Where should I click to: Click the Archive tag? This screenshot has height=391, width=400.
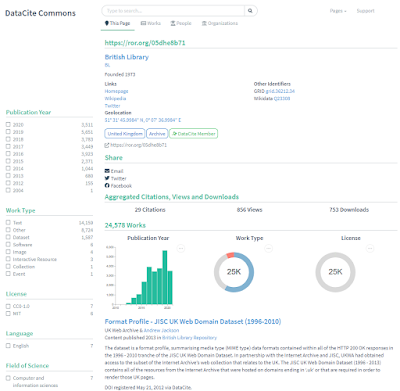pos(157,134)
